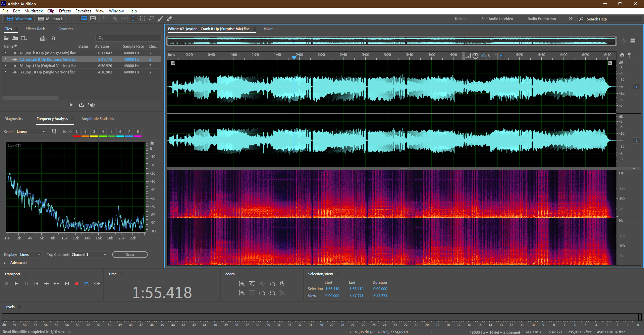Image resolution: width=644 pixels, height=335 pixels.
Task: Click the Files panel search field
Action: (x=128, y=38)
